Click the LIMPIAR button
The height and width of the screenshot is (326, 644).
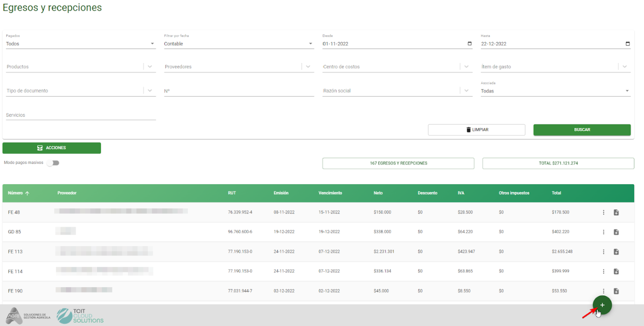coord(477,130)
